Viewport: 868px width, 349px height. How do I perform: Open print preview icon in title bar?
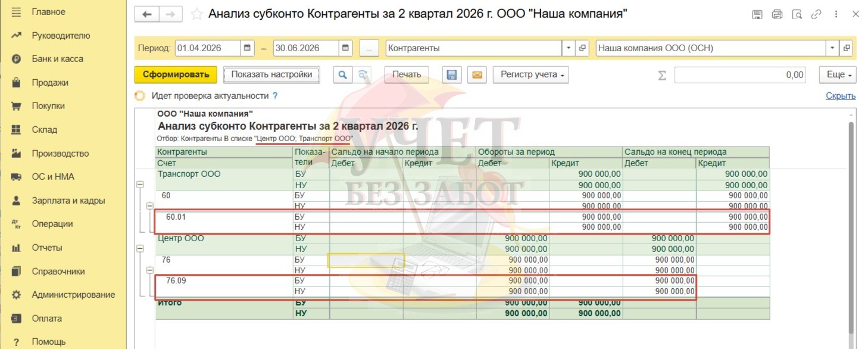pyautogui.click(x=797, y=14)
